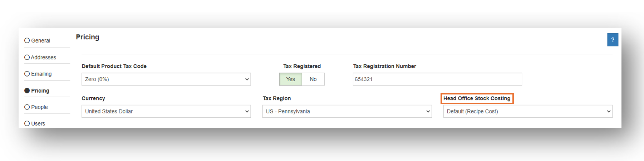Open the Emailing settings section
The height and width of the screenshot is (161, 644).
pos(41,74)
